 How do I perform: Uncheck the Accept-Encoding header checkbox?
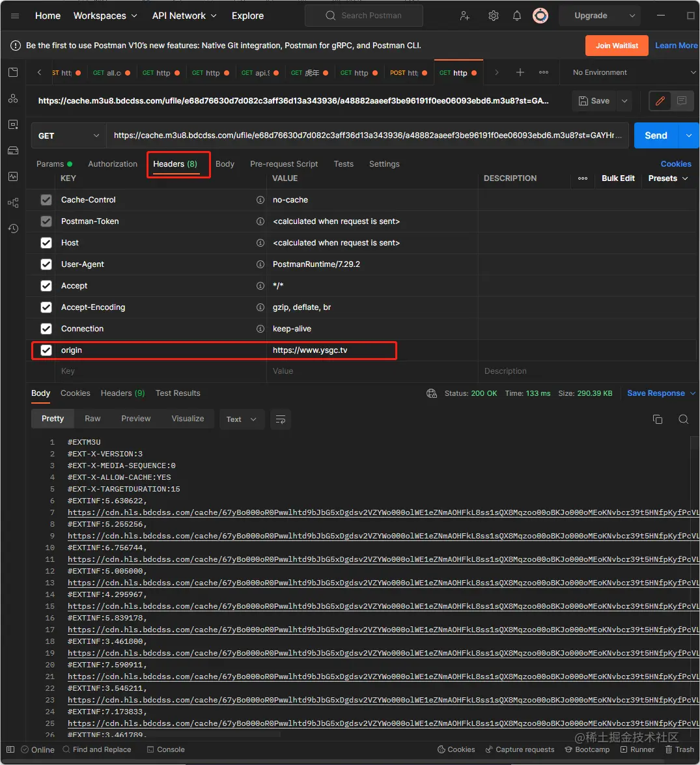coord(46,307)
